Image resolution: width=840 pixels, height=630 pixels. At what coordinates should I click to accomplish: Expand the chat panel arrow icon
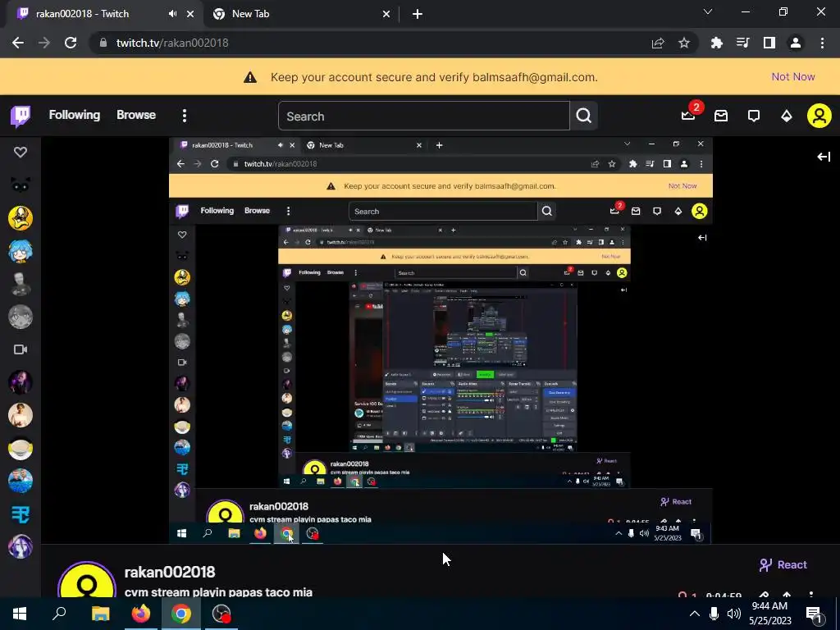point(824,157)
